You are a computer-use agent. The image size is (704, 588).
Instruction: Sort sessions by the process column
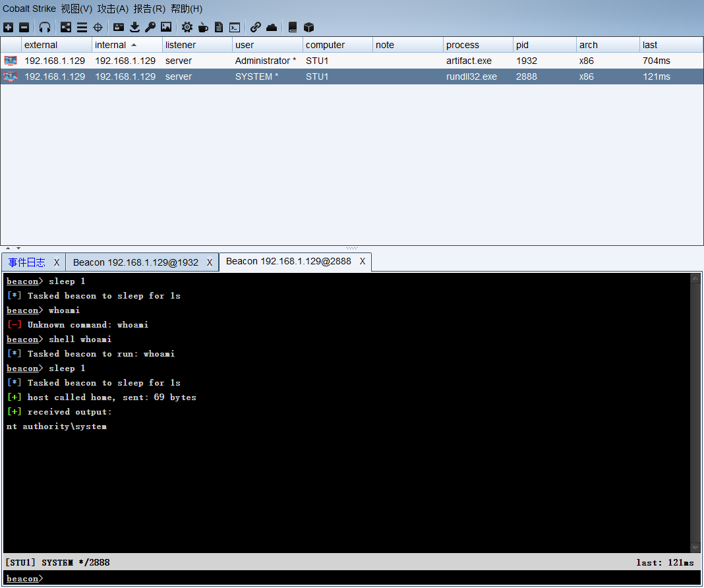tap(478, 45)
